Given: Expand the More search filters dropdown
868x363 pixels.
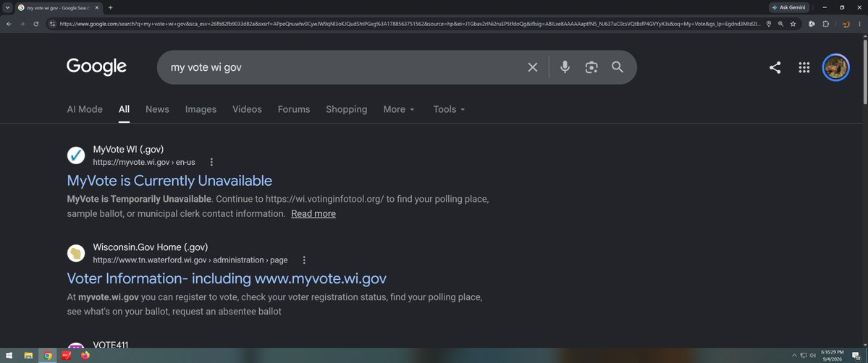Looking at the screenshot, I should [x=399, y=110].
